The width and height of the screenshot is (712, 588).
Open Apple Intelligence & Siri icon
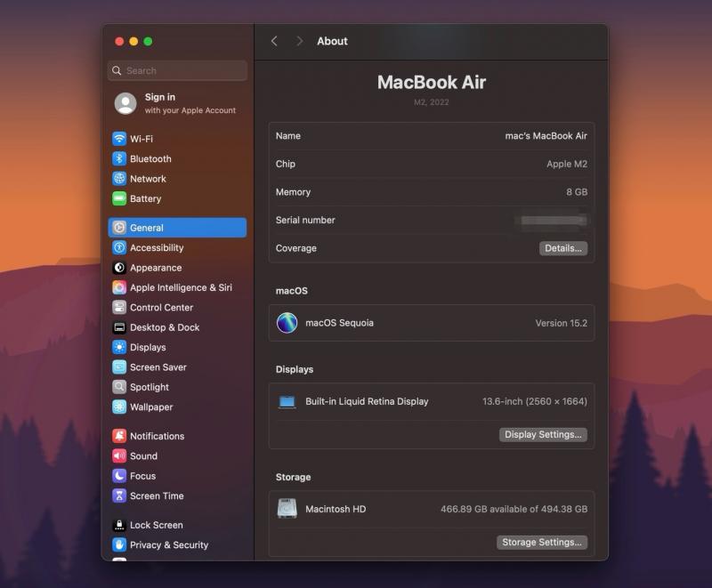[x=119, y=288]
